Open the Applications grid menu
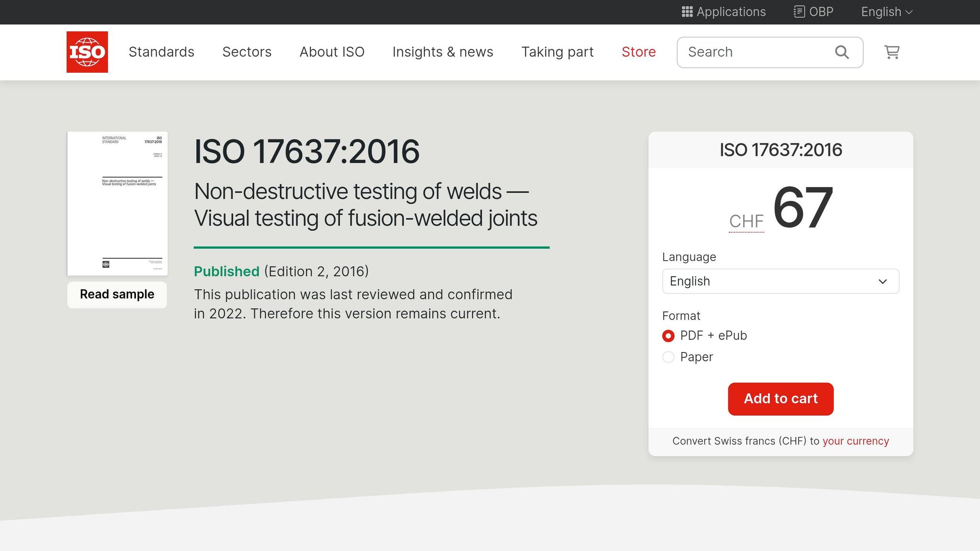 [x=723, y=12]
